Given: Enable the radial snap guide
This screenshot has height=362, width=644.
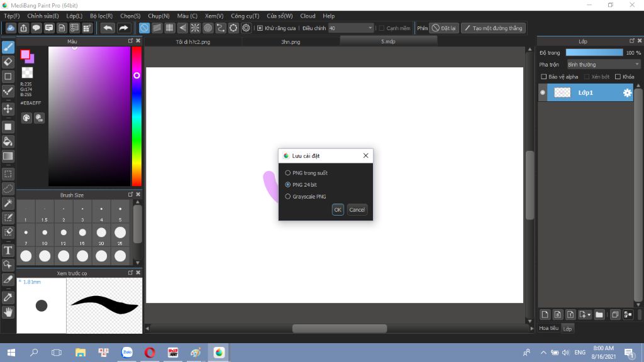Looking at the screenshot, I should (x=195, y=28).
